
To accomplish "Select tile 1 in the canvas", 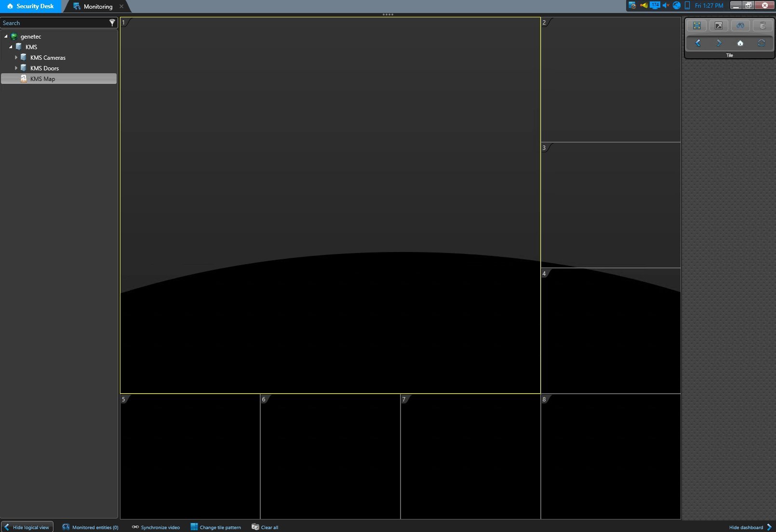I will [330, 205].
